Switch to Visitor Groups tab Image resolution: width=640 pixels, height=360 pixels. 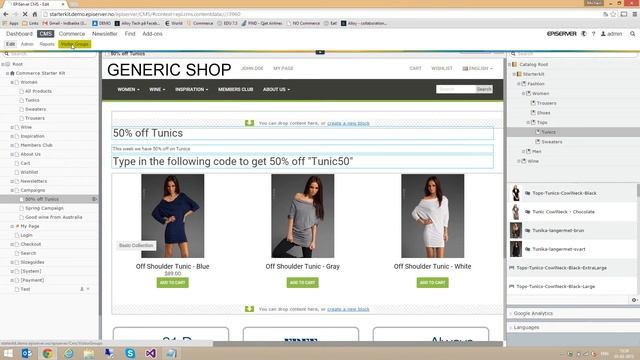pyautogui.click(x=75, y=44)
